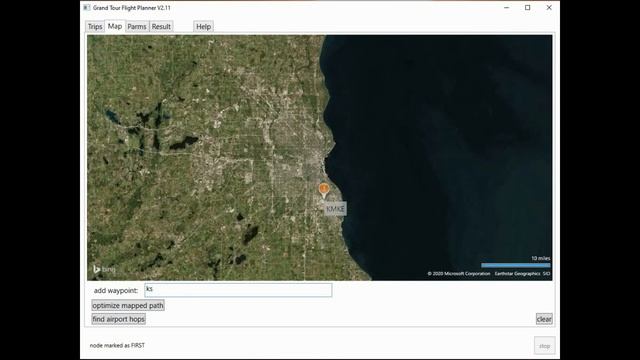Click the 'node marked as FIRST' status text

117,345
